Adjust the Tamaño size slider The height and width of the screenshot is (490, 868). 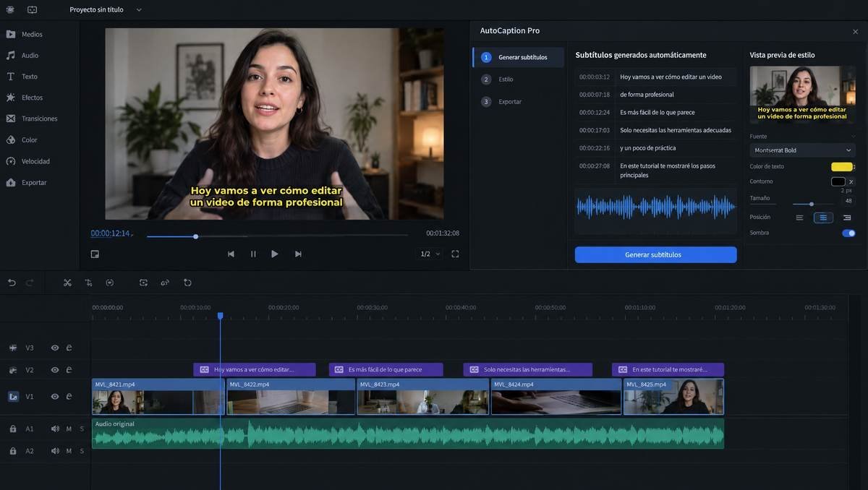(812, 204)
